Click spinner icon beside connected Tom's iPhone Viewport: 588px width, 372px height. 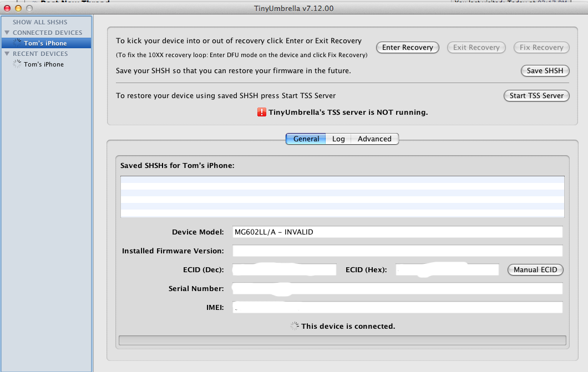pos(17,43)
